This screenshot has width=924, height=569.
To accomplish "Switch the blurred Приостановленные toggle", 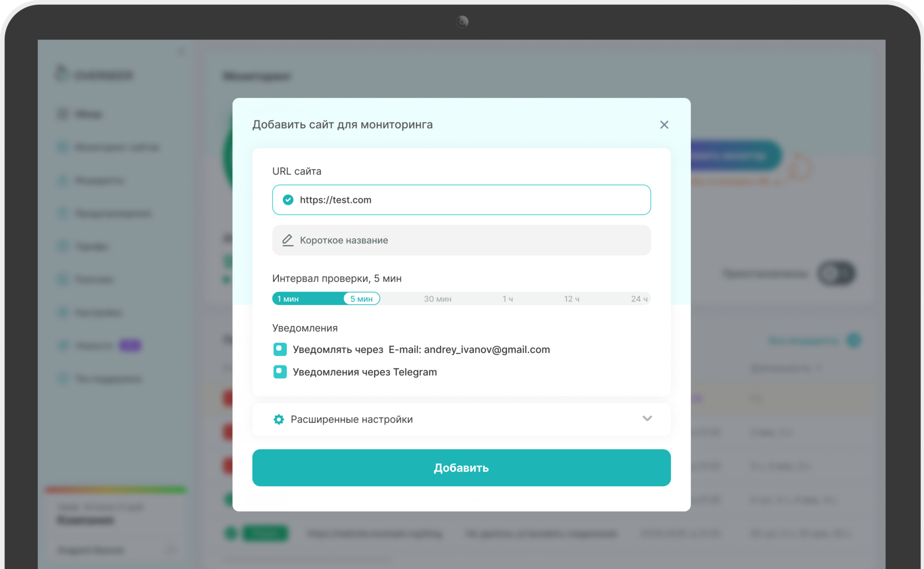I will [835, 273].
